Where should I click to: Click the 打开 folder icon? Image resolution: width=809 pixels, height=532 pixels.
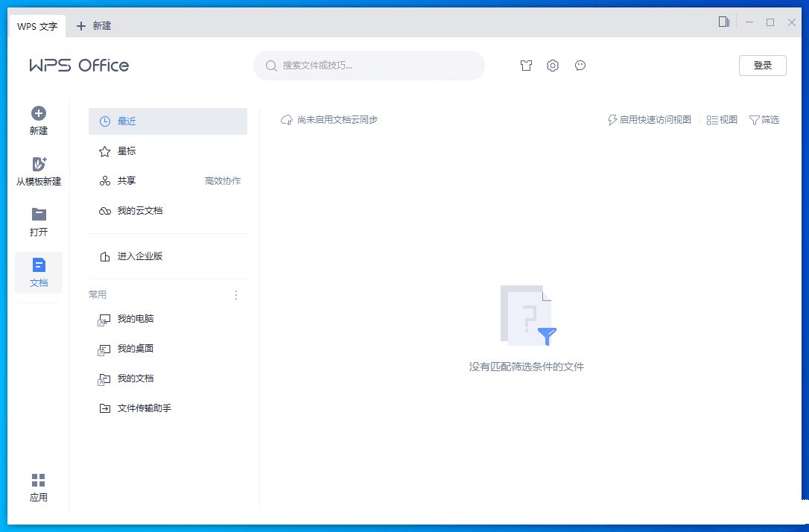(39, 215)
